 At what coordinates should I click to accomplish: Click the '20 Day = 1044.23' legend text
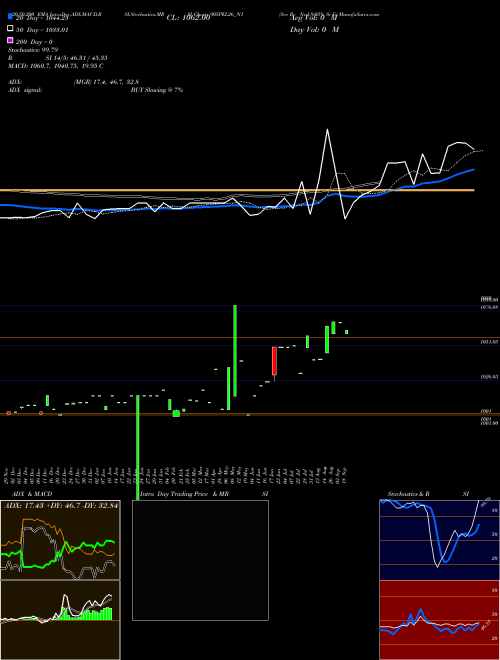coord(41,18)
